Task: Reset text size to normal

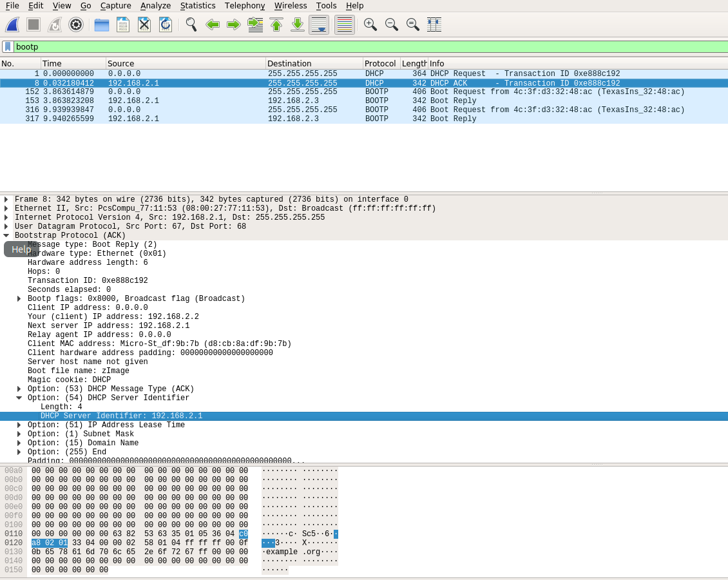Action: click(413, 24)
